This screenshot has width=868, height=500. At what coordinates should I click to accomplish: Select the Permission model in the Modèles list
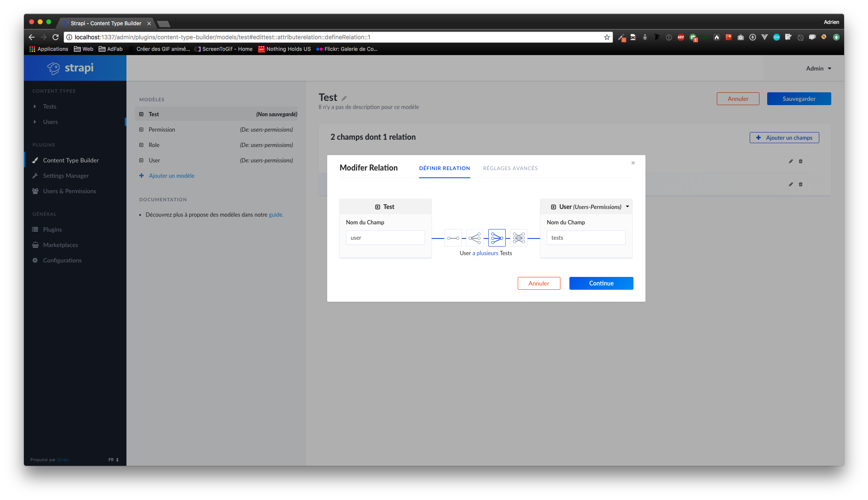point(161,129)
